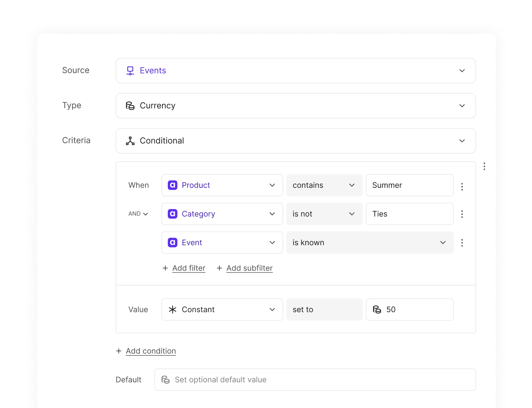Click the plus icon beside Add condition
Image resolution: width=532 pixels, height=408 pixels.
coord(119,351)
